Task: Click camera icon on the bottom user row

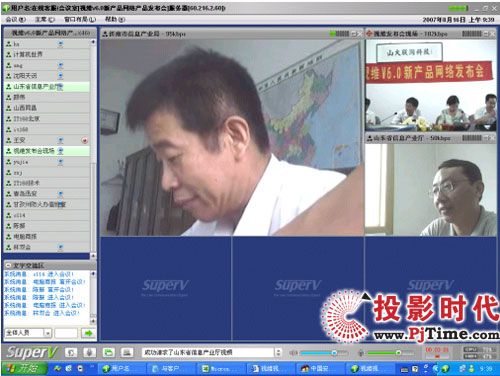Action: pyautogui.click(x=60, y=247)
